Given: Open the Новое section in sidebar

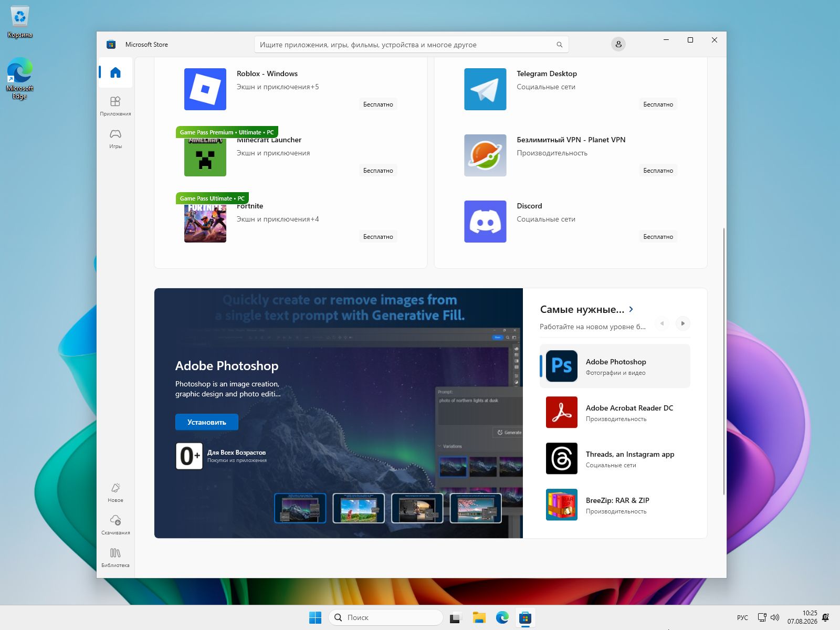Looking at the screenshot, I should point(115,492).
